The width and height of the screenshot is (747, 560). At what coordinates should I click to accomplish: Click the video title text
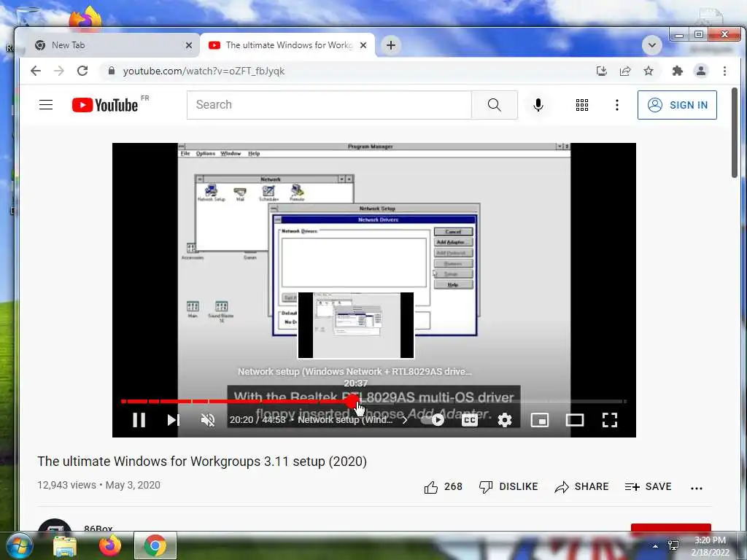[x=202, y=462]
